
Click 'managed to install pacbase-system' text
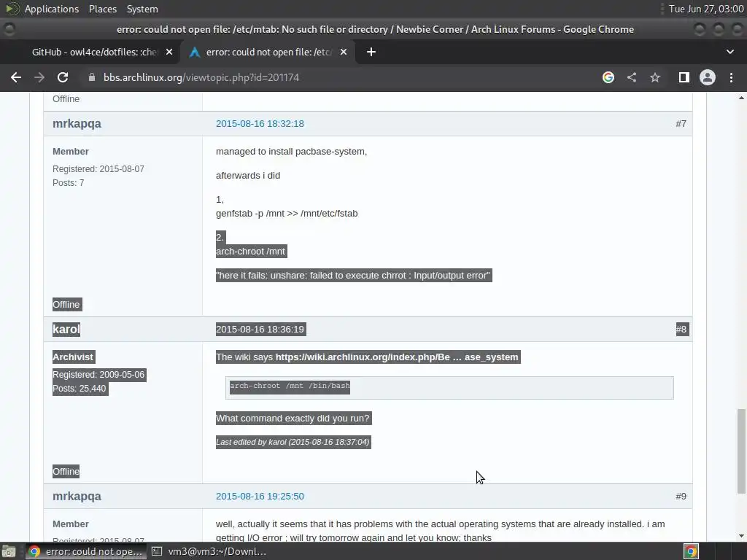click(x=291, y=152)
